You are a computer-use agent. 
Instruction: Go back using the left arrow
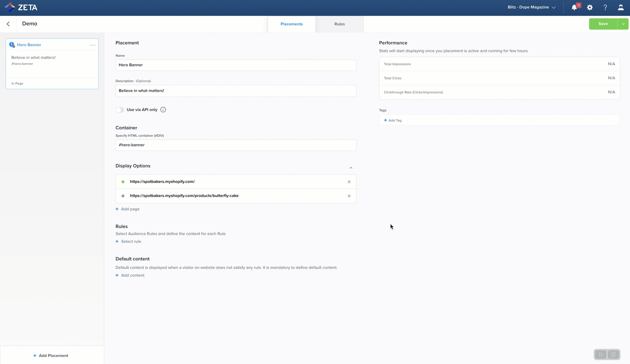(x=8, y=24)
